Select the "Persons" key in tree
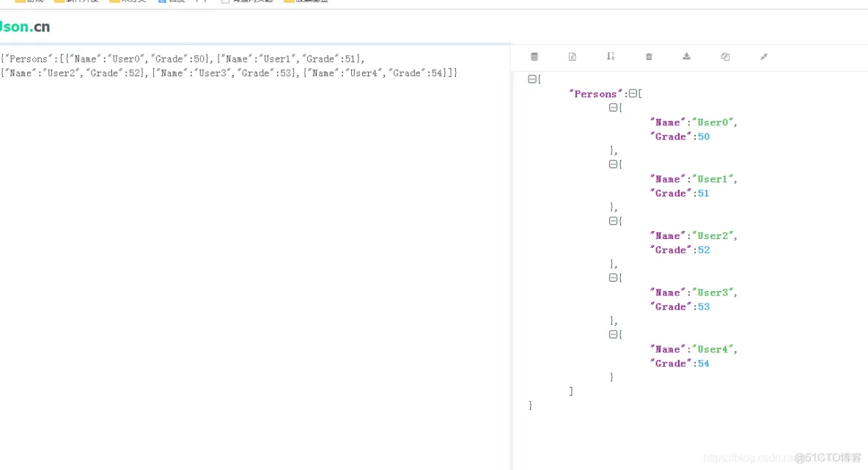Viewport: 868px width, 470px height. (595, 94)
